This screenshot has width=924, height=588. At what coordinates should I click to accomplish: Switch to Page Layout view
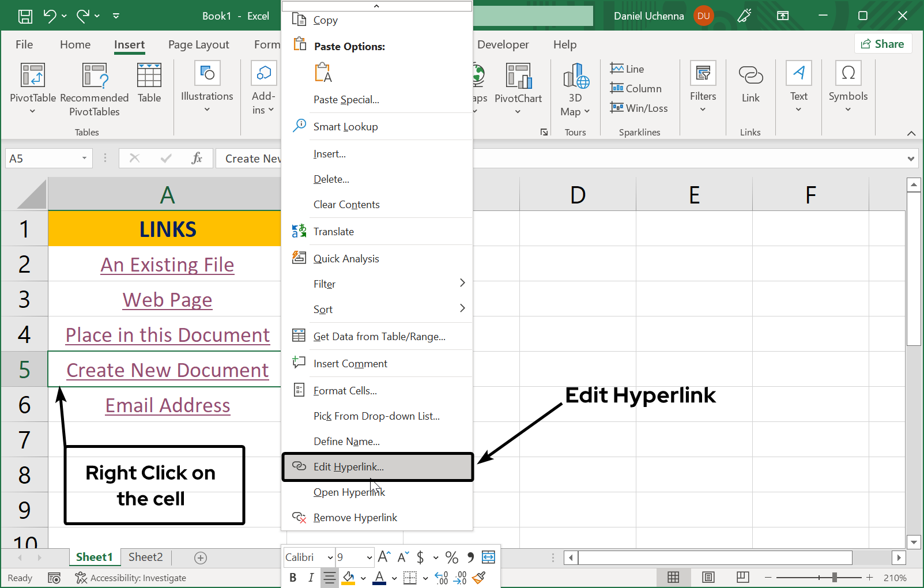click(708, 577)
